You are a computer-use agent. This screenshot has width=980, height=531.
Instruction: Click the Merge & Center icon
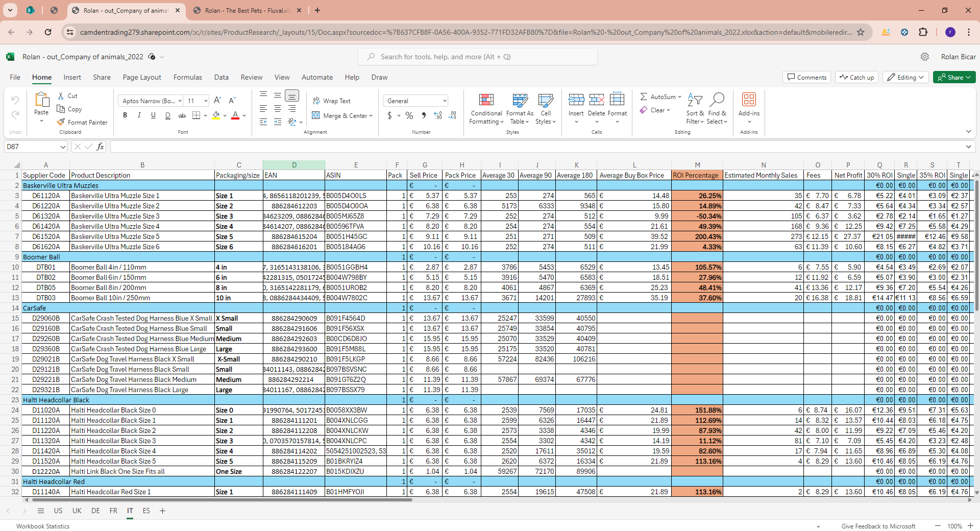(x=316, y=116)
